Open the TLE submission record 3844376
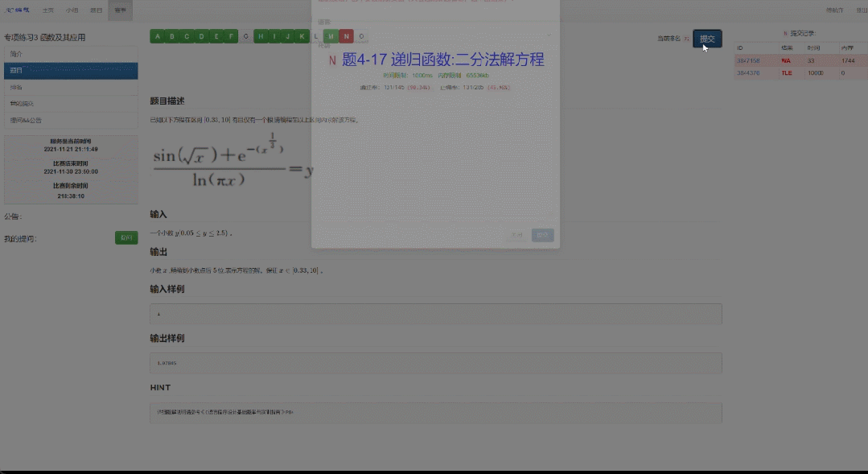 pyautogui.click(x=749, y=73)
